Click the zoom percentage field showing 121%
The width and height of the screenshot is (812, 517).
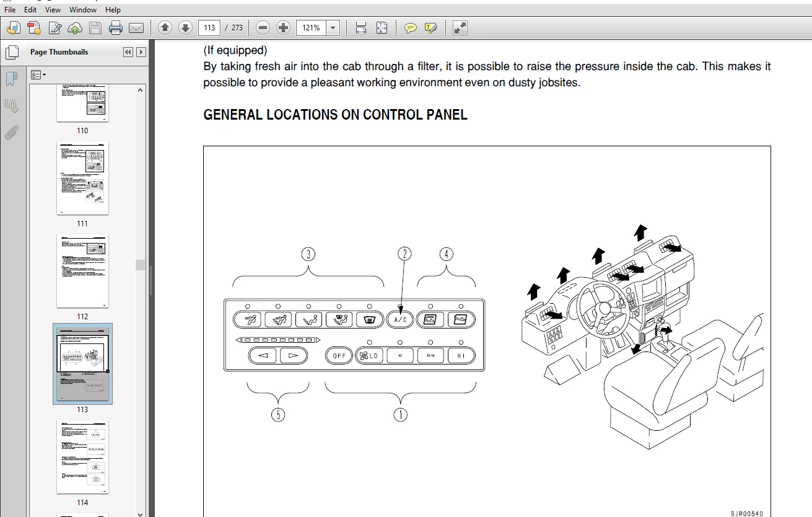tap(311, 28)
